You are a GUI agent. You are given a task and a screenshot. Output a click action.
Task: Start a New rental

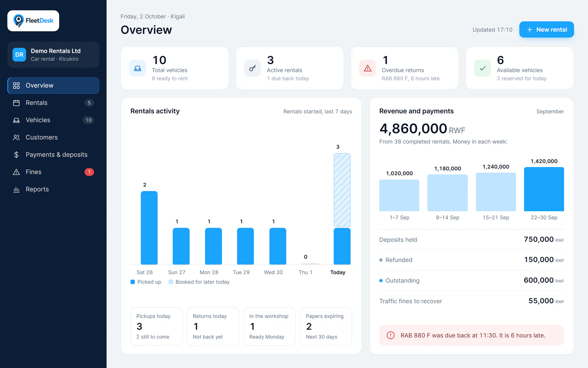coord(546,29)
